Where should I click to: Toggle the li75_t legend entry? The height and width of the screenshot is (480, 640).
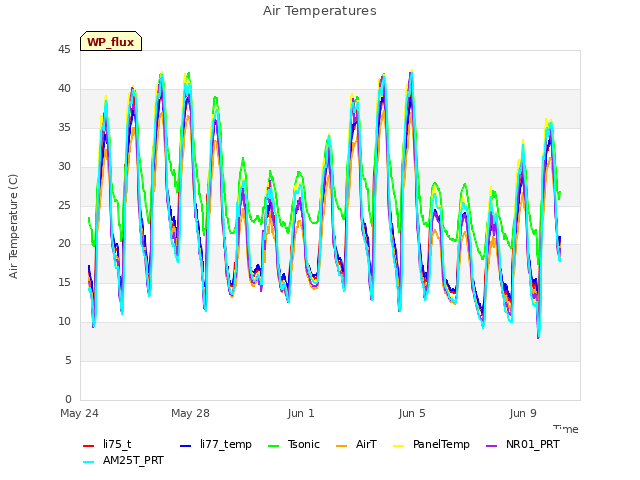coord(107,444)
